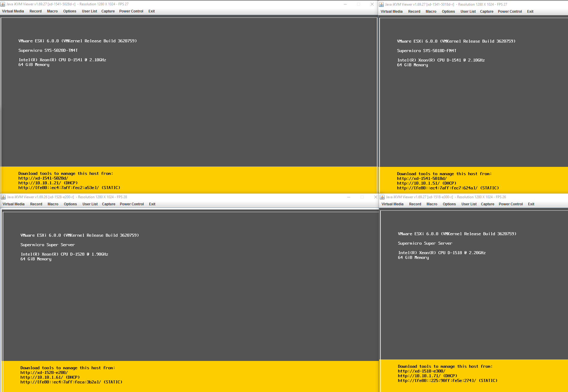Image resolution: width=568 pixels, height=392 pixels.
Task: Click the http://xd-1528-e200/ host address
Action: point(44,373)
